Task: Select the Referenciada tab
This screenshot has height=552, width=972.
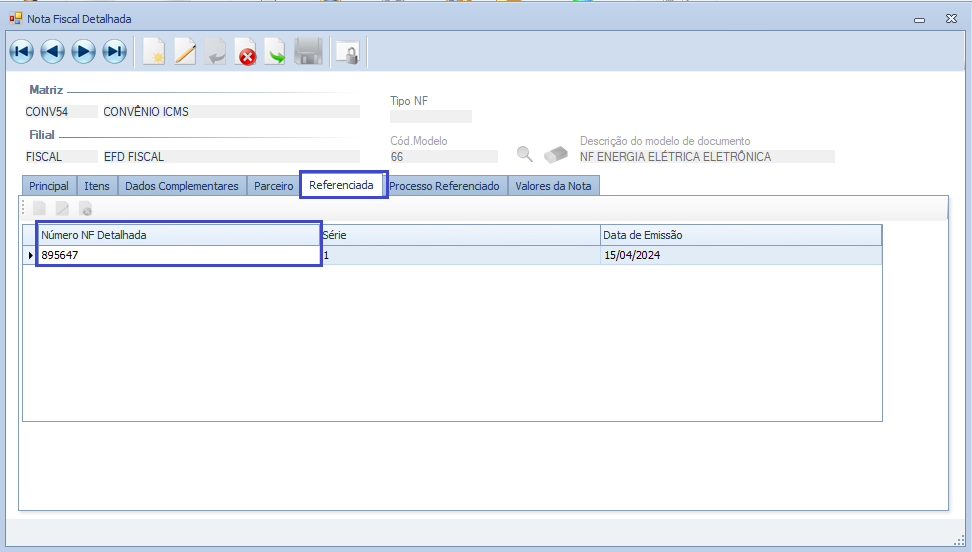Action: click(x=342, y=185)
